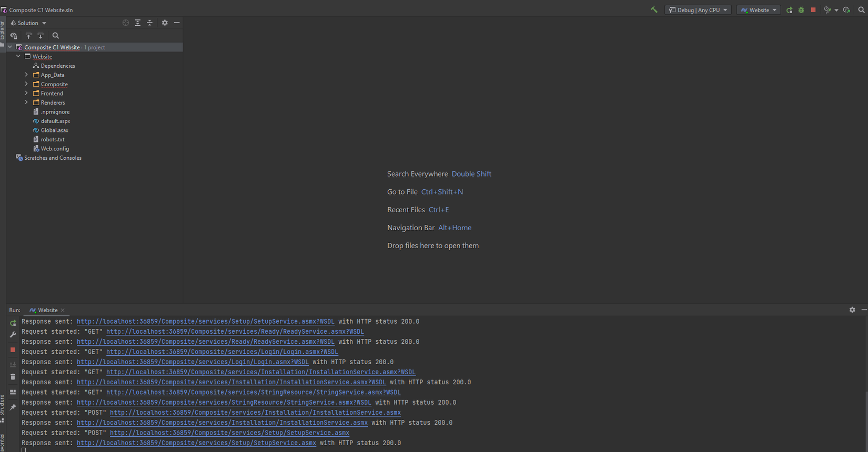Expand the Composite folder
The height and width of the screenshot is (452, 868).
click(26, 84)
